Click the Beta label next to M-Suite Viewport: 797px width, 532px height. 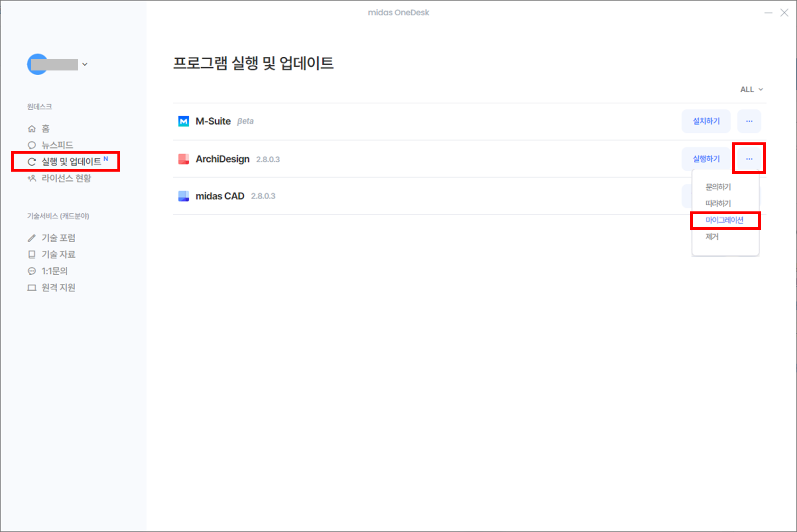click(x=245, y=122)
